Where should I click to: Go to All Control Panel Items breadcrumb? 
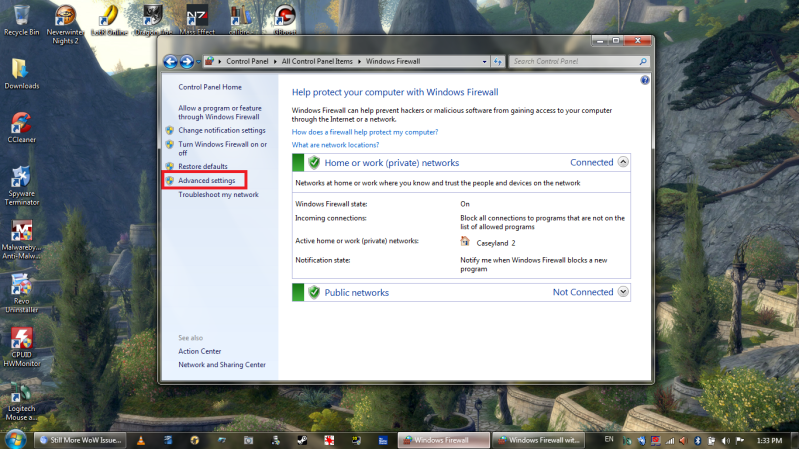coord(317,61)
